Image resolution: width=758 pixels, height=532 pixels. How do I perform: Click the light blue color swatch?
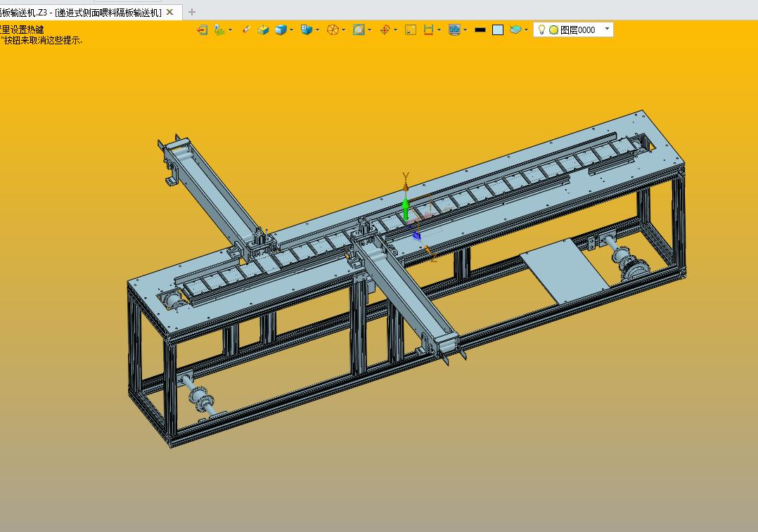[498, 30]
